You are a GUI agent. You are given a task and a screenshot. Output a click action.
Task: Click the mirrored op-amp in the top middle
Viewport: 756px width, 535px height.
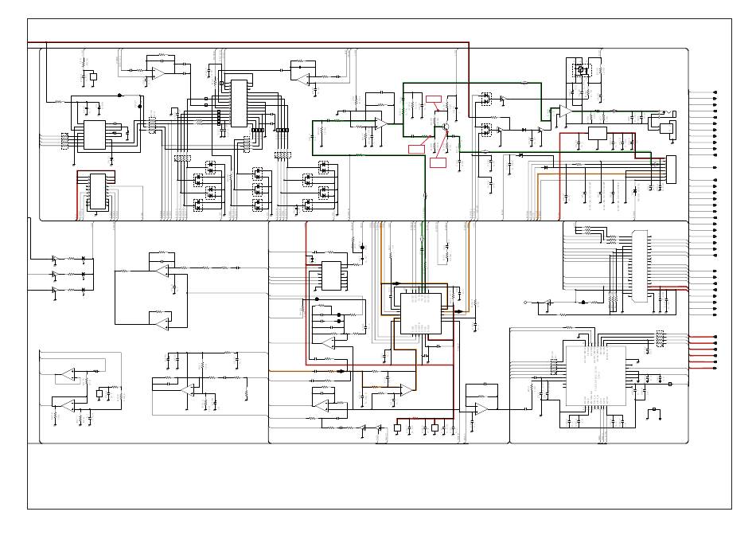(302, 78)
